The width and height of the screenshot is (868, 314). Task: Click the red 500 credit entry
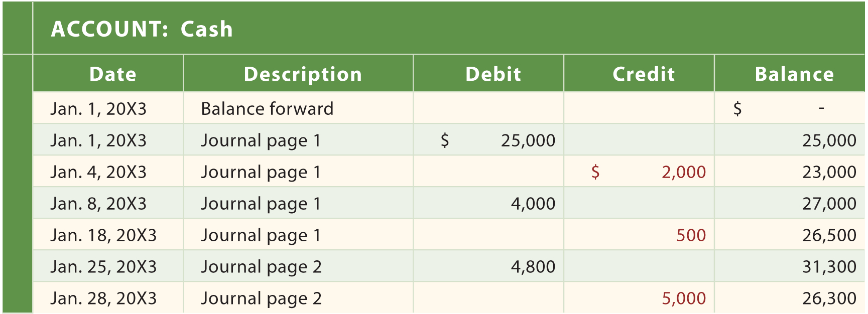[691, 235]
